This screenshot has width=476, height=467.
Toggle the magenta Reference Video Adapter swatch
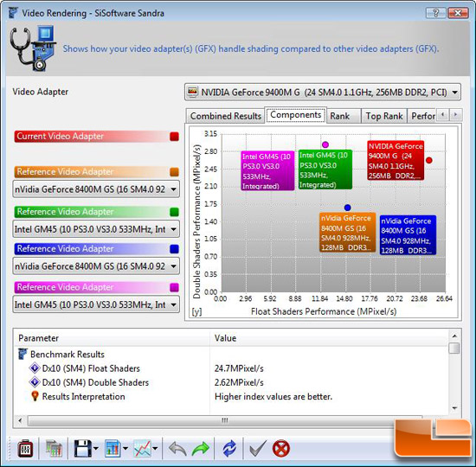tap(174, 287)
